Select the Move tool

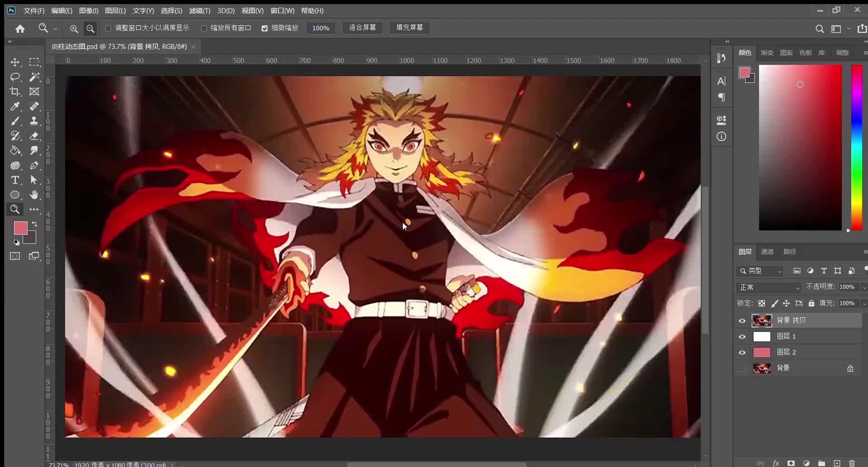coord(15,62)
